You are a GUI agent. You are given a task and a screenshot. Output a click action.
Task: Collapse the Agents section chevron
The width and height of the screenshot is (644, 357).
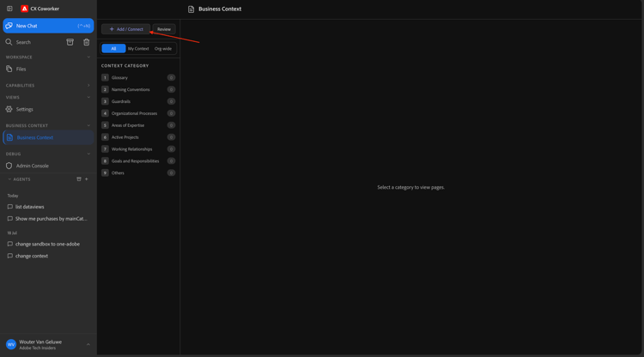(9, 179)
